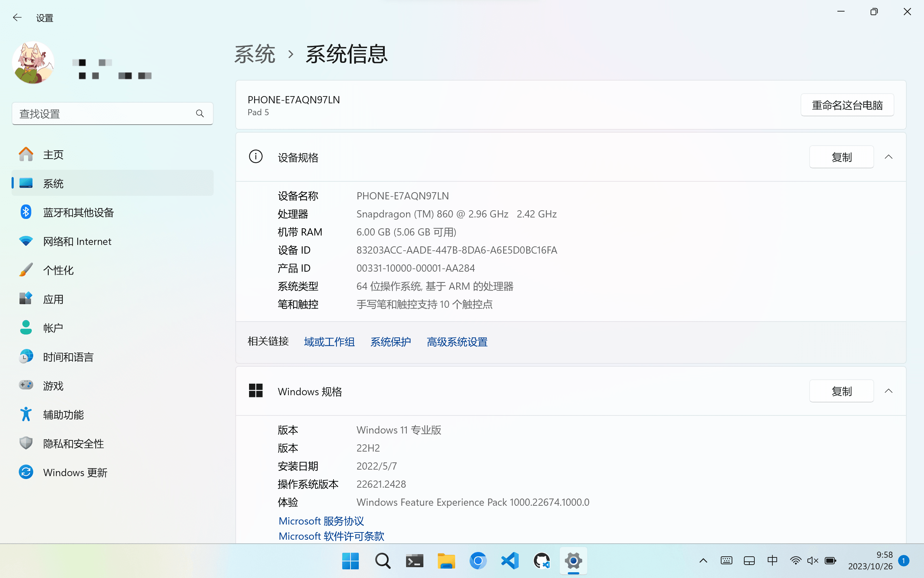Switch input method via 中 indicator

tap(772, 561)
